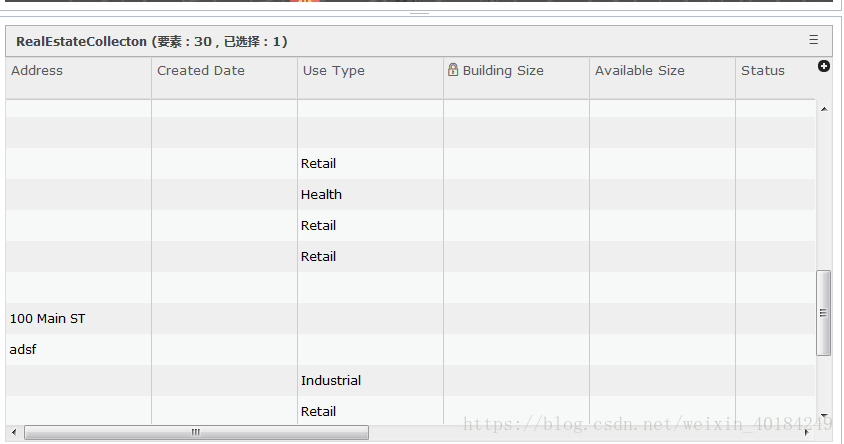
Task: Click the Available Size column header
Action: tap(640, 71)
